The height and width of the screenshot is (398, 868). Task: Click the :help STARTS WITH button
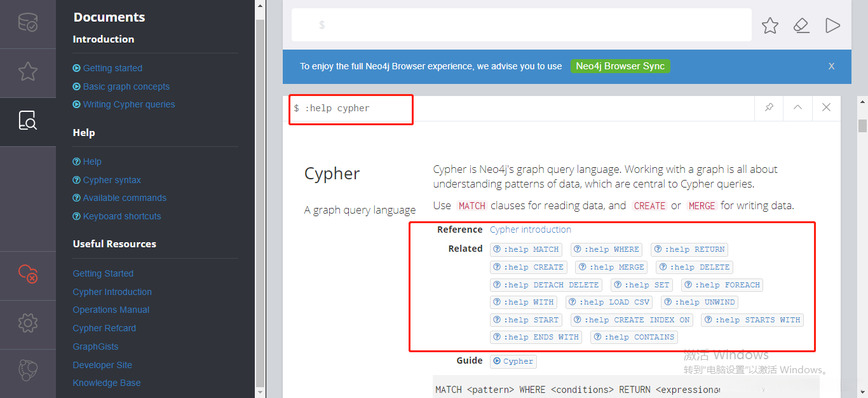[752, 320]
